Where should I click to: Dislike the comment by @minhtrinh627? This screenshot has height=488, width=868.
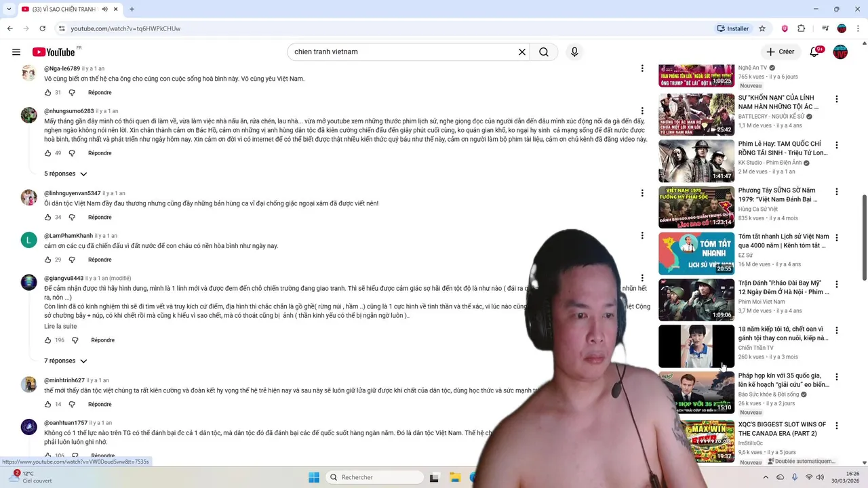click(x=72, y=405)
